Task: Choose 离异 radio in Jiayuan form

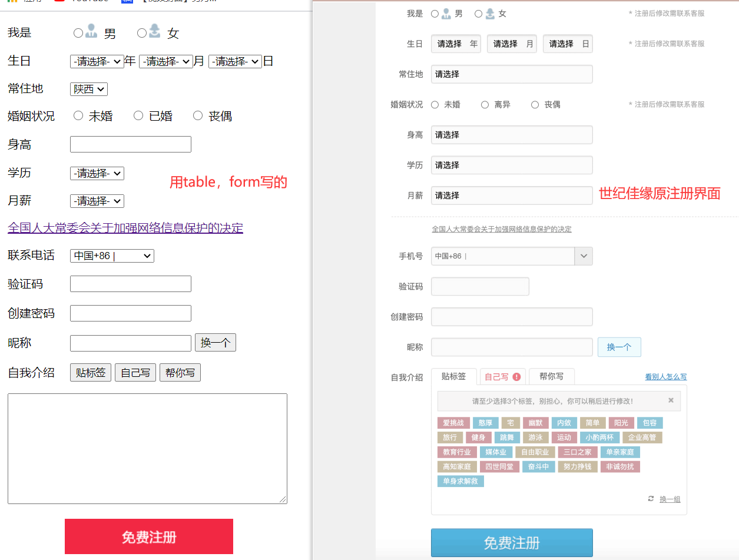Action: [485, 105]
